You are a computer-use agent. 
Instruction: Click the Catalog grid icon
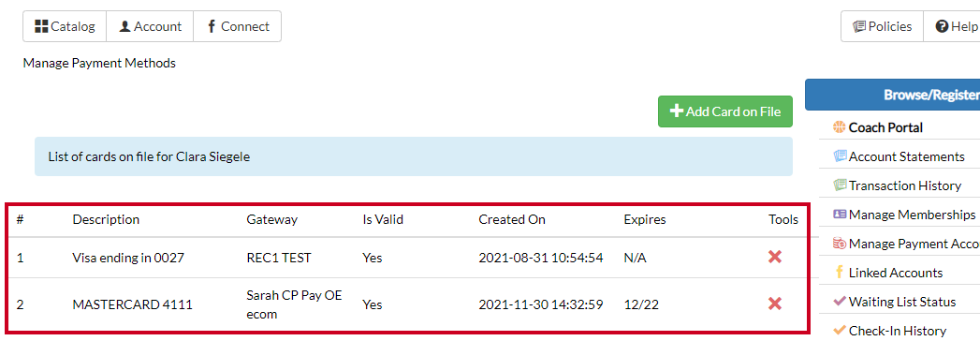pyautogui.click(x=41, y=26)
